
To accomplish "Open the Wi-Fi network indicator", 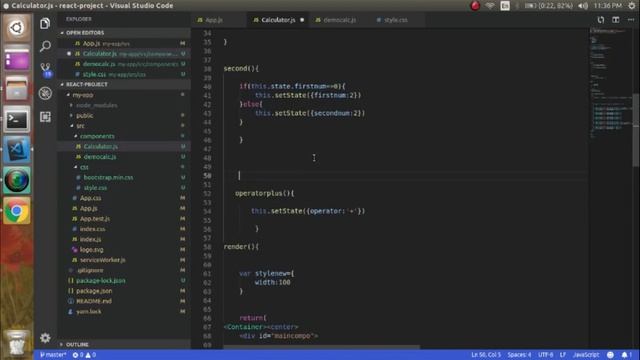I will point(490,6).
